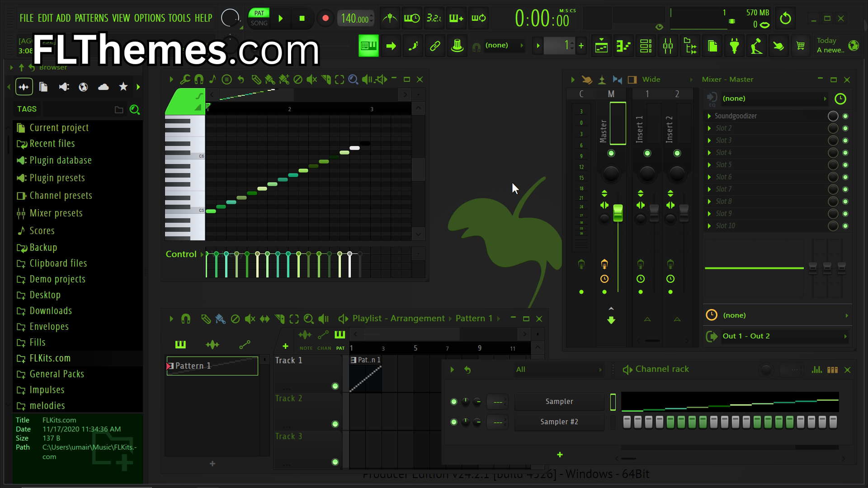868x488 pixels.
Task: Select the playlist select tool
Action: pos(294,319)
